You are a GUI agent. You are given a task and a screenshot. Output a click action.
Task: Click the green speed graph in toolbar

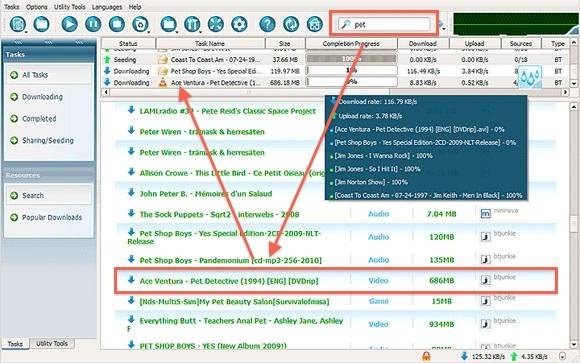tap(515, 24)
